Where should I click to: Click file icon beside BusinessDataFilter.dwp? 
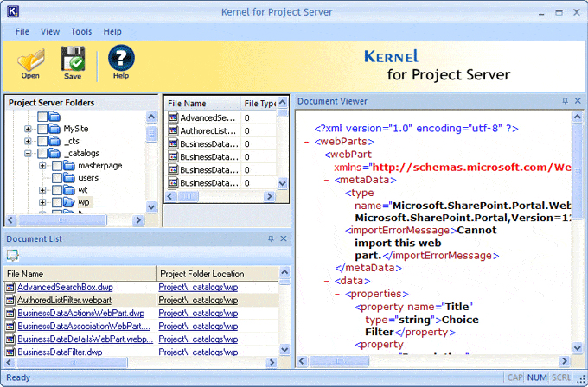pyautogui.click(x=10, y=352)
